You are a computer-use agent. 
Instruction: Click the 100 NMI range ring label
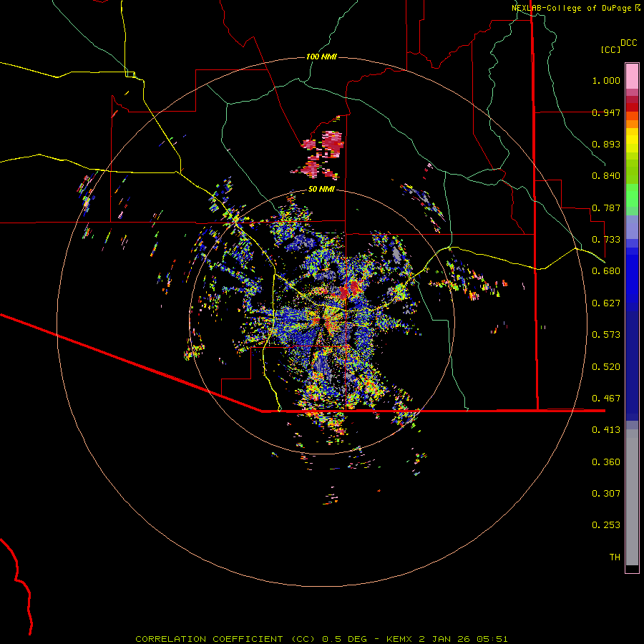tap(321, 57)
